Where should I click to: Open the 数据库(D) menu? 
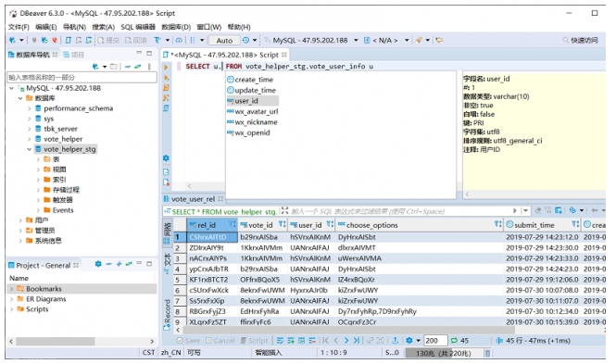click(176, 27)
